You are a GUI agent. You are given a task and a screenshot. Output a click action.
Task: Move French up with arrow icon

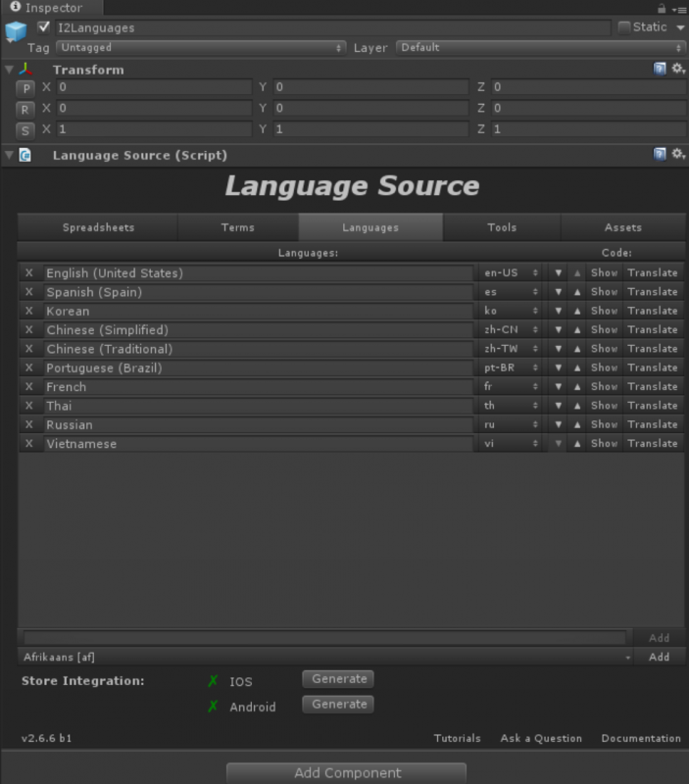[x=577, y=387]
